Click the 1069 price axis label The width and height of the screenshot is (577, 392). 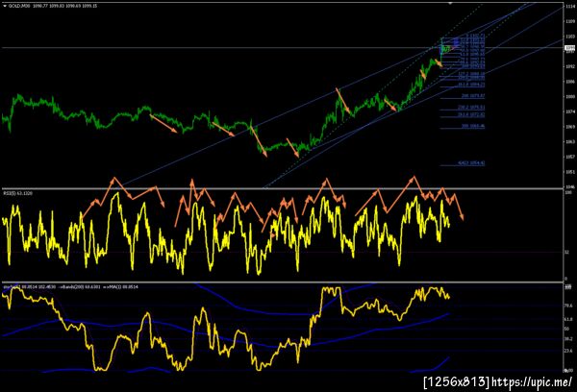(569, 127)
